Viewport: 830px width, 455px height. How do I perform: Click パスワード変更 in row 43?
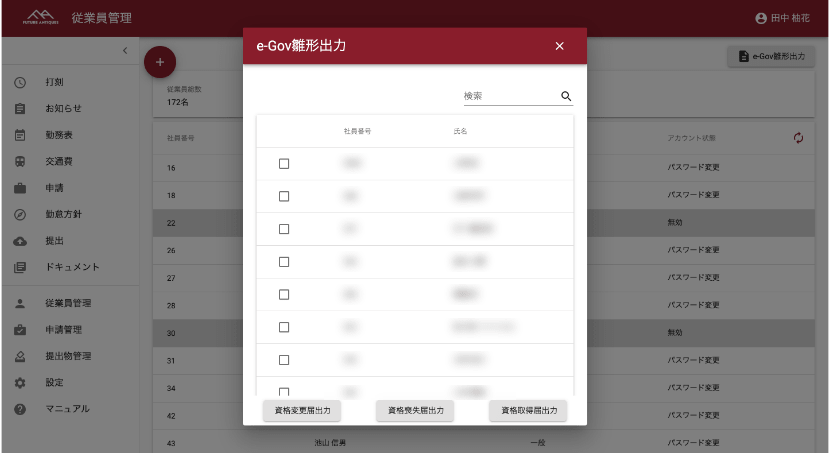[x=693, y=443]
